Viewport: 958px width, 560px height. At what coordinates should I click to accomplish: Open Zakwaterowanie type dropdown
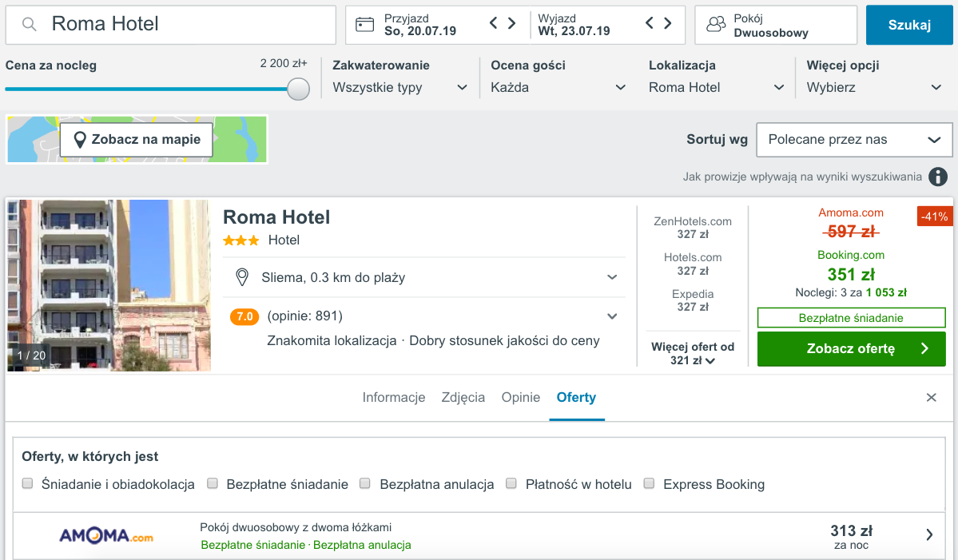click(x=400, y=87)
